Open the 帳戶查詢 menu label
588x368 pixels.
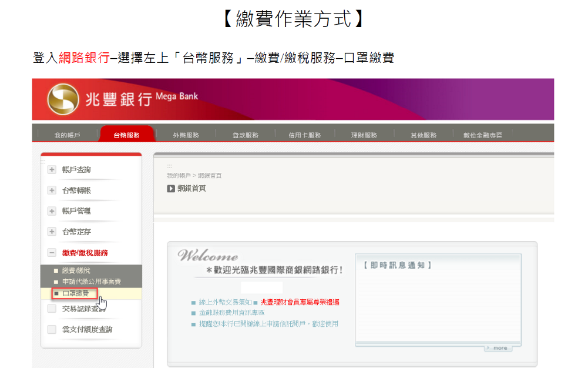76,169
